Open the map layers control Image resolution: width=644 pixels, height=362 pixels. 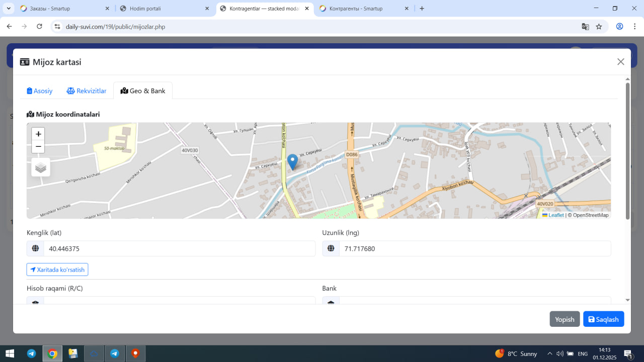coord(41,167)
